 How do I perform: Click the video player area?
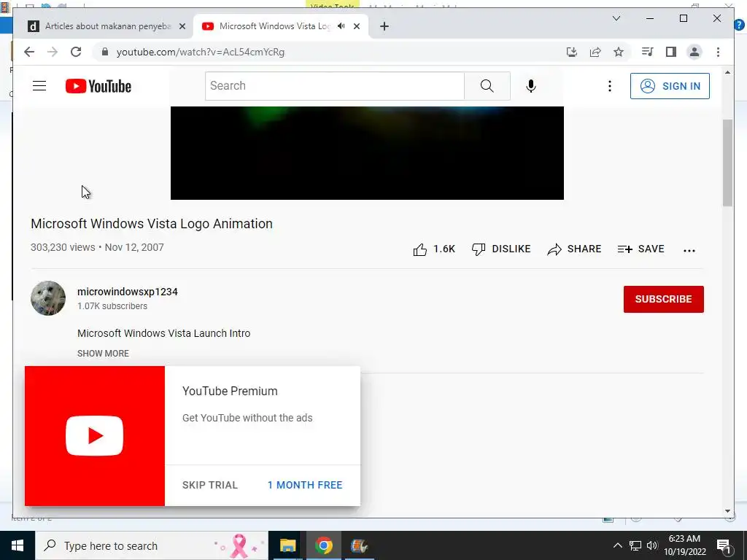click(367, 153)
